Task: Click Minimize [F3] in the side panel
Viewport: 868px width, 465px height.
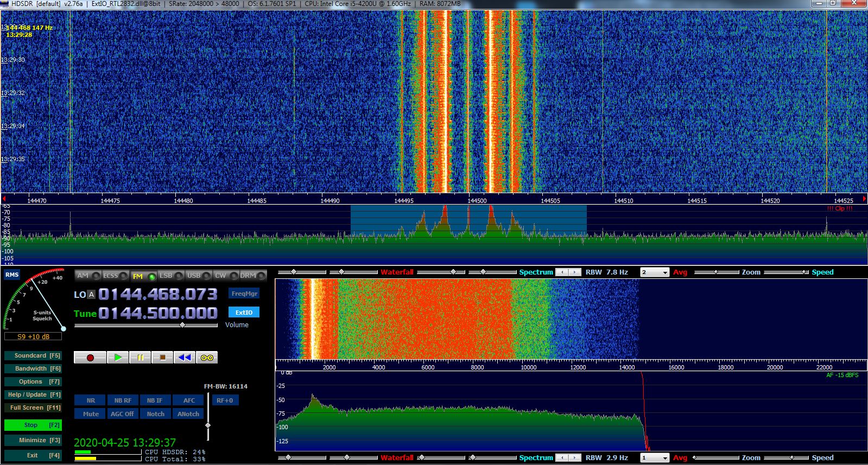Action: coord(33,441)
